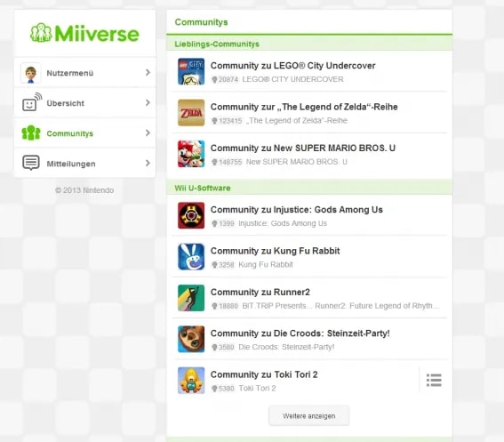This screenshot has width=504, height=442.
Task: Select the Zelda series community icon
Action: tap(191, 113)
